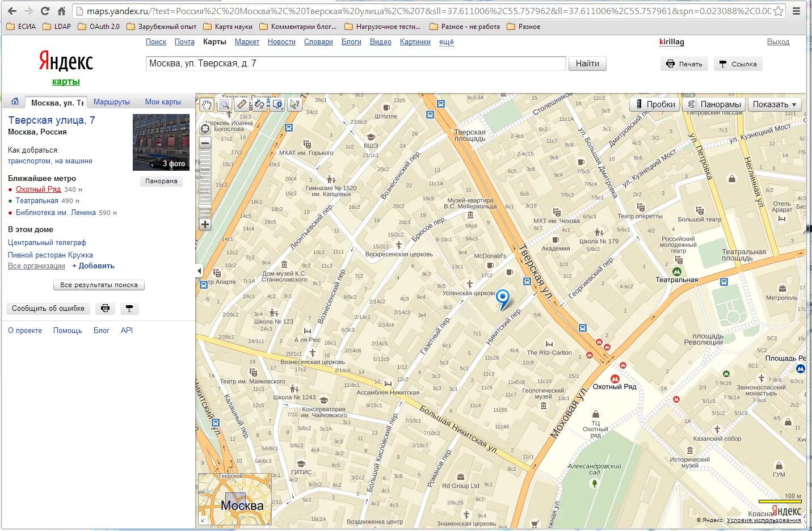Viewport: 812px width, 531px height.
Task: Open the 3 фото building thumbnail
Action: [161, 142]
